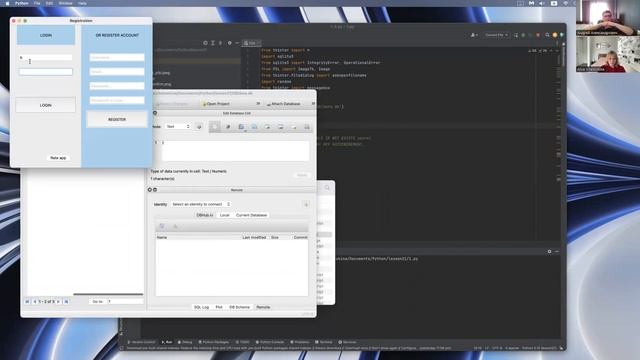Click Open Project in DB Browser toolbar

coord(216,104)
